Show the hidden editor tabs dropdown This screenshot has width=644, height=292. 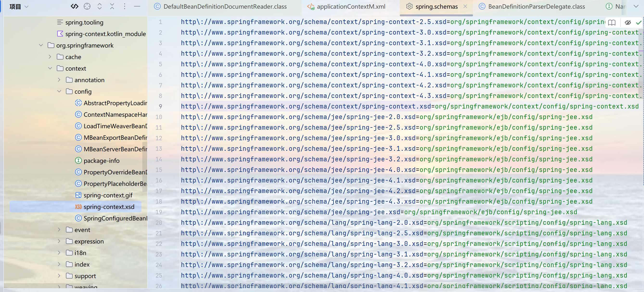[x=636, y=6]
